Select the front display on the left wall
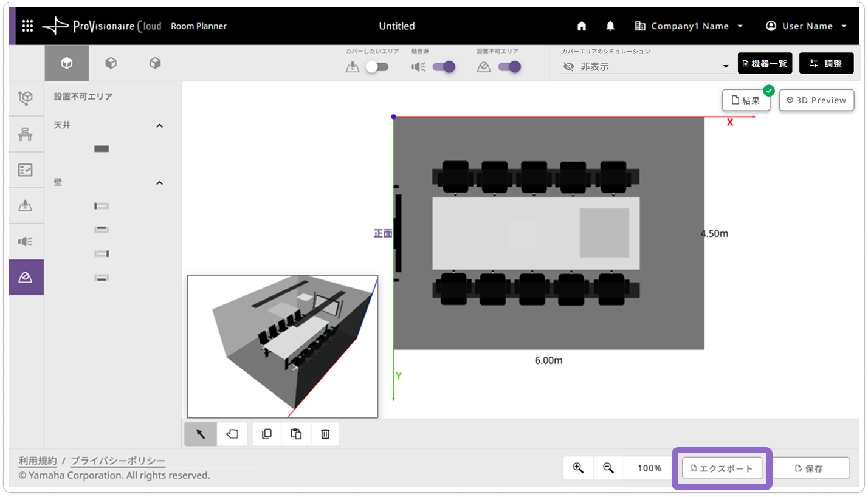The width and height of the screenshot is (868, 497). (x=398, y=233)
